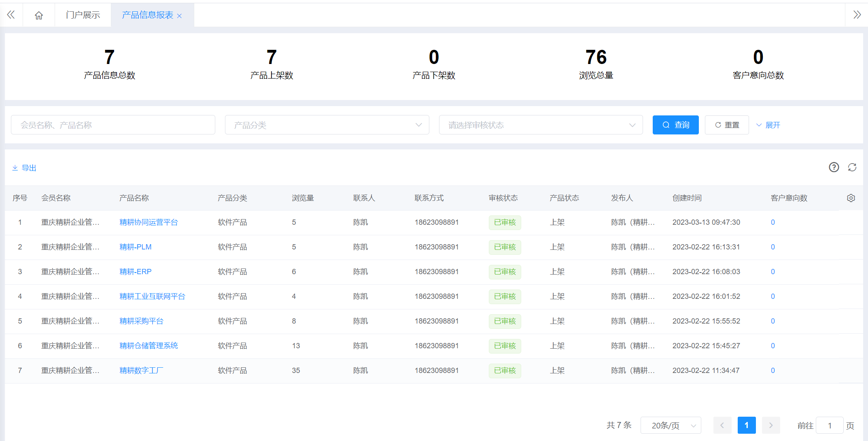Click the 产品名称 column header
Screen dimensions: 868x441
[134, 198]
